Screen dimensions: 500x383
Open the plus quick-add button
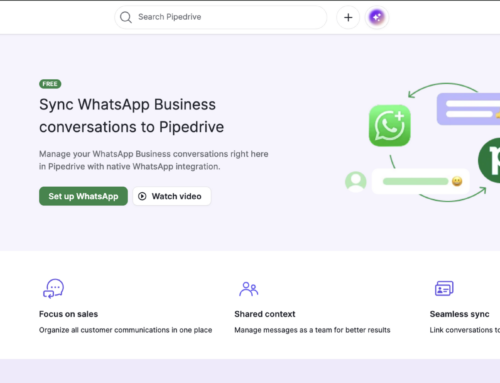tap(348, 17)
